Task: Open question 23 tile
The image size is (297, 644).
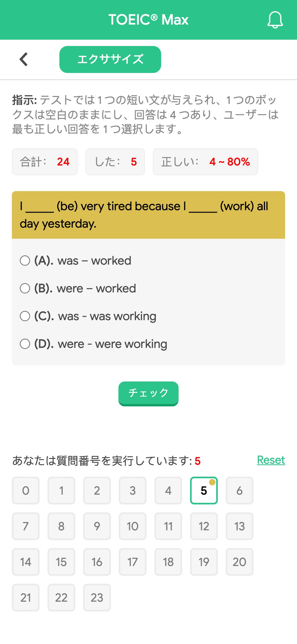Action: tap(97, 597)
